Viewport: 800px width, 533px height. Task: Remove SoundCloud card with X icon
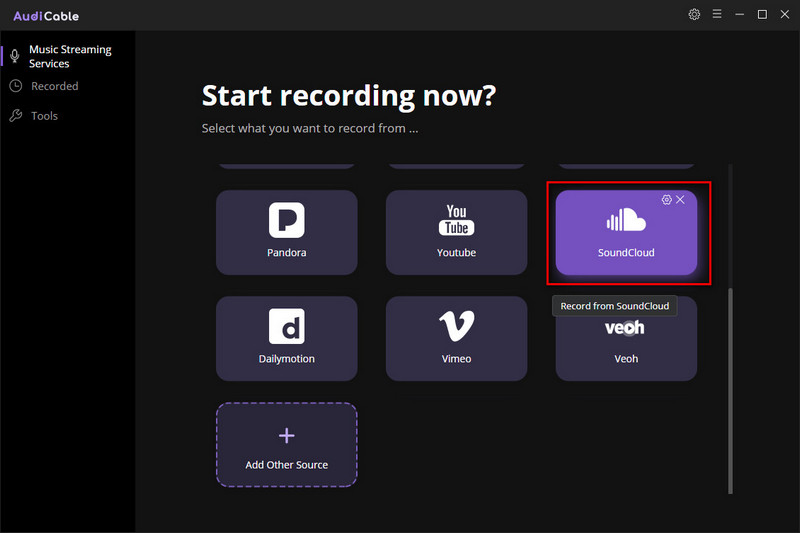tap(680, 199)
